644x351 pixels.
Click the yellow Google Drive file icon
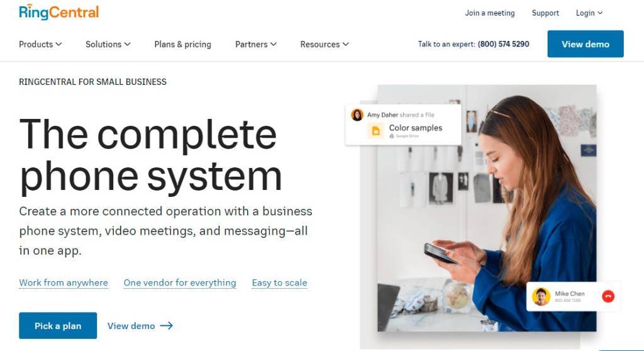(x=375, y=131)
